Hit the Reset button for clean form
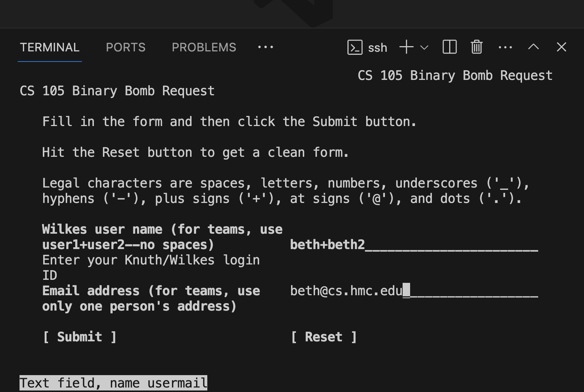Image resolution: width=584 pixels, height=392 pixels. 324,337
